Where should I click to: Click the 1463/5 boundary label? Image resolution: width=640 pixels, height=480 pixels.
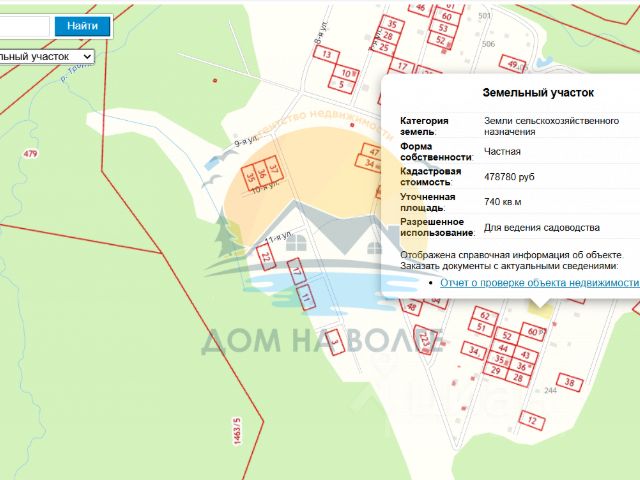pyautogui.click(x=237, y=431)
